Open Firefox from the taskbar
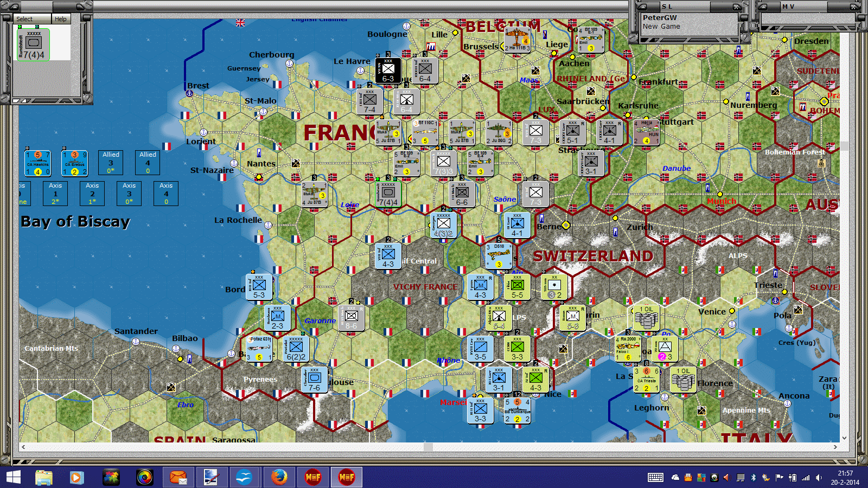Image resolution: width=868 pixels, height=488 pixels. click(279, 477)
